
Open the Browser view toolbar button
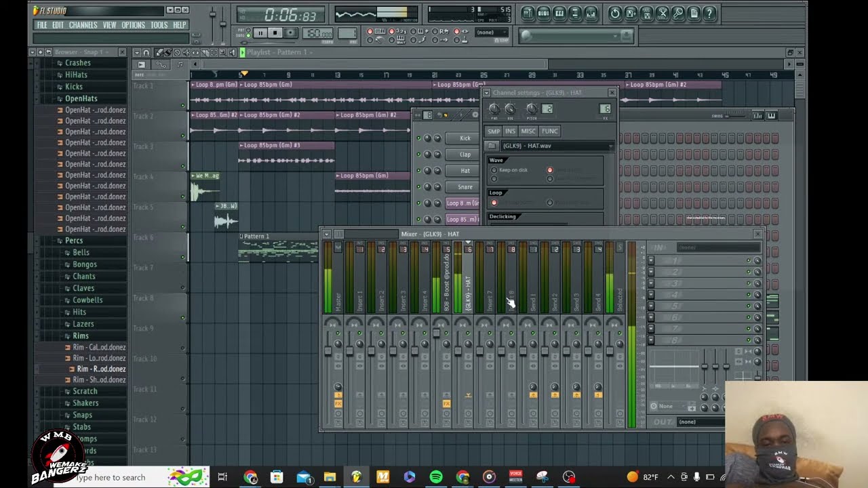click(575, 14)
